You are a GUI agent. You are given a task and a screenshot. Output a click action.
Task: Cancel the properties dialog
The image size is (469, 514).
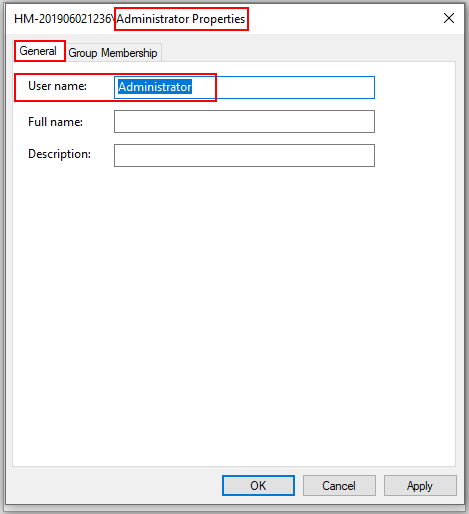pos(339,485)
